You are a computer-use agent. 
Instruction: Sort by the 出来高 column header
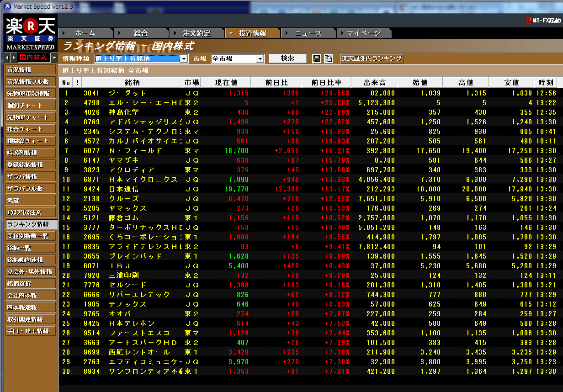coord(374,83)
